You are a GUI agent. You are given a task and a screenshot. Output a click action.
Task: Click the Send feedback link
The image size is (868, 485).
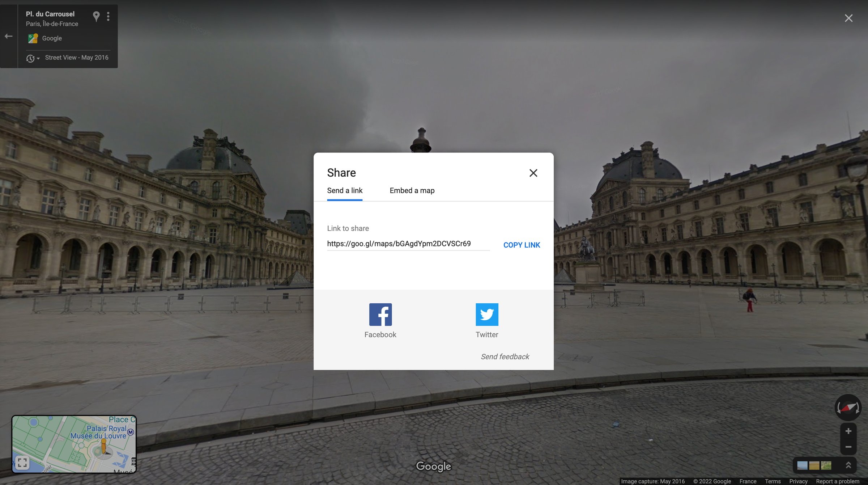505,357
